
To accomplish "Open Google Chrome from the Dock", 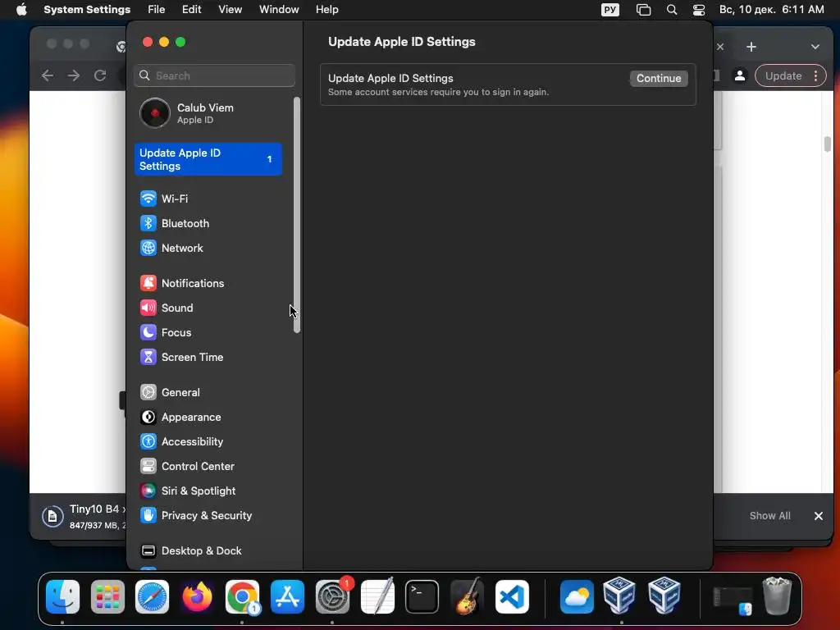I will (242, 597).
